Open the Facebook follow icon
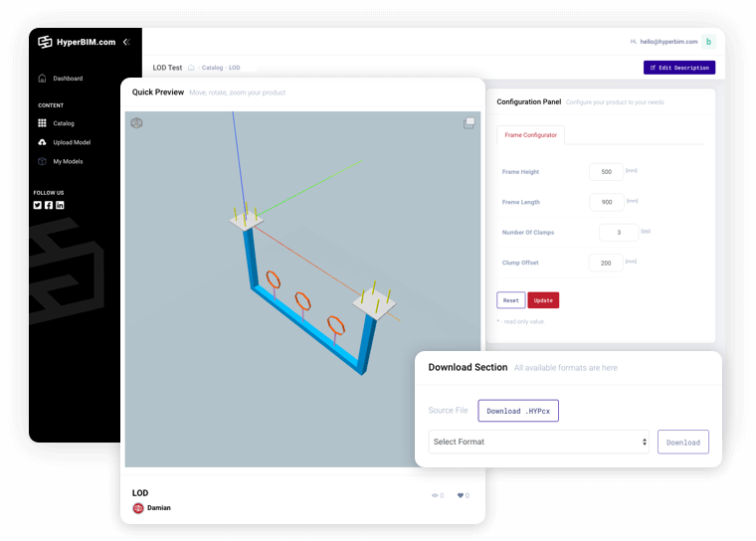Viewport: 756px width, 541px height. (49, 205)
